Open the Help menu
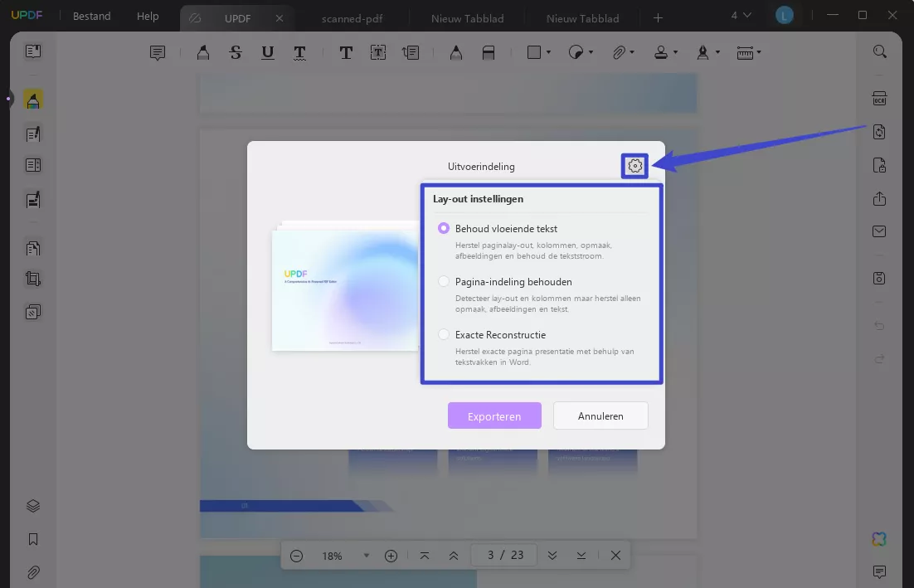This screenshot has width=914, height=588. [x=148, y=17]
